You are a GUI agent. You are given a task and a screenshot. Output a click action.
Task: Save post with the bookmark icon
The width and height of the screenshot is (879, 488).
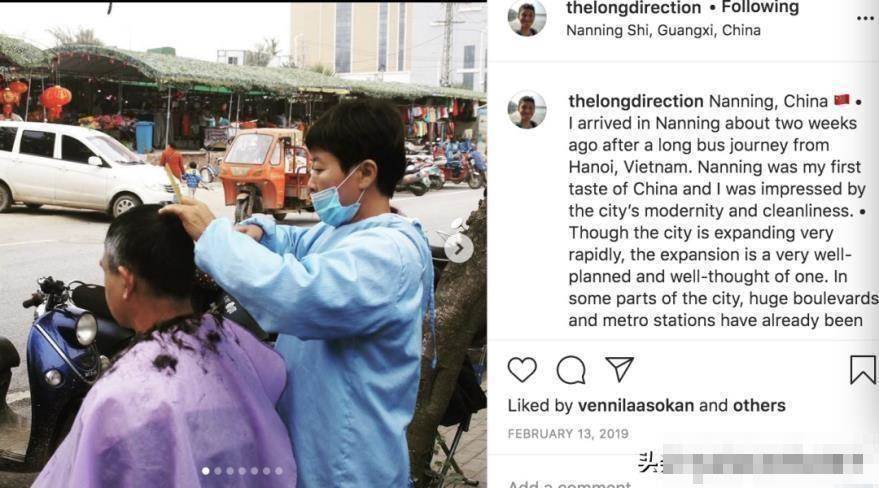[862, 370]
